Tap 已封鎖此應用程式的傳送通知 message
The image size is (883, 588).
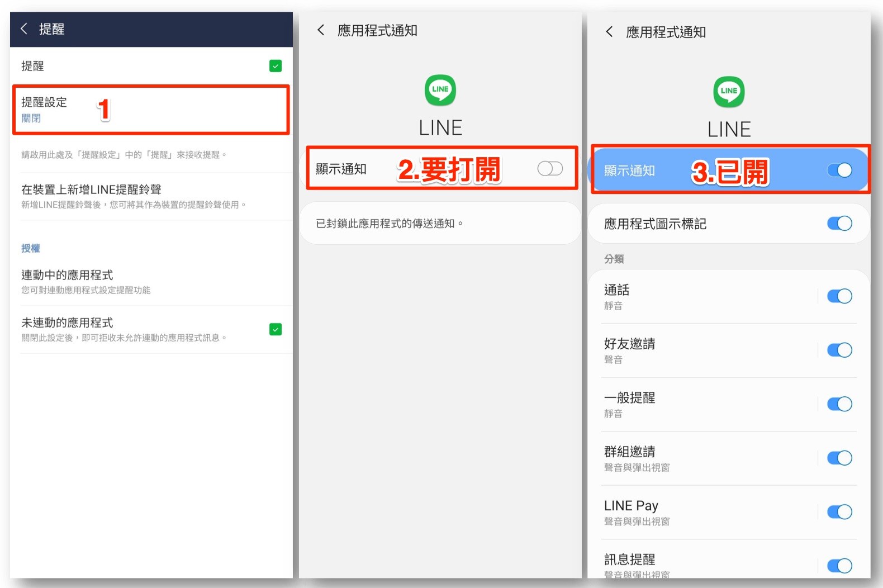tap(390, 224)
